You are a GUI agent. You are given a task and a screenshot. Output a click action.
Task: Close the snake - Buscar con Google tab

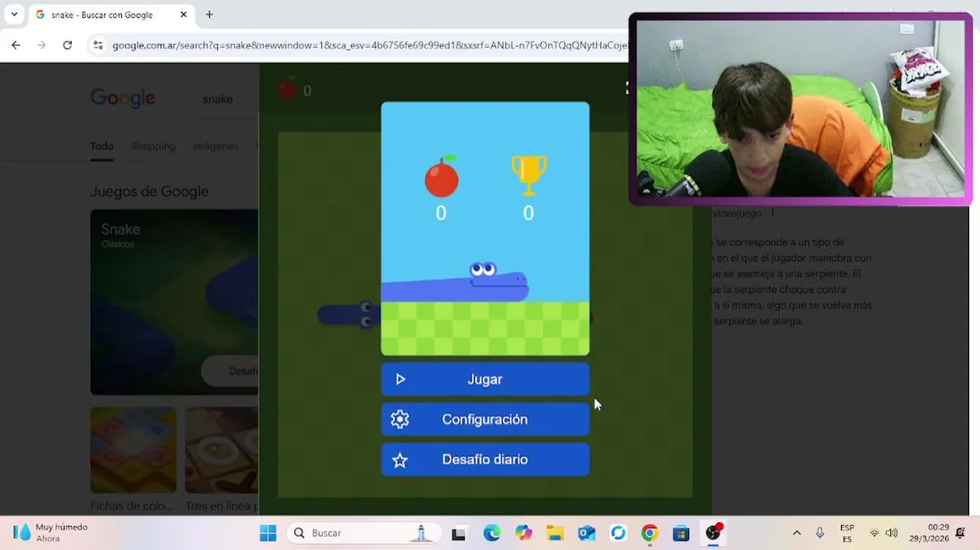183,15
